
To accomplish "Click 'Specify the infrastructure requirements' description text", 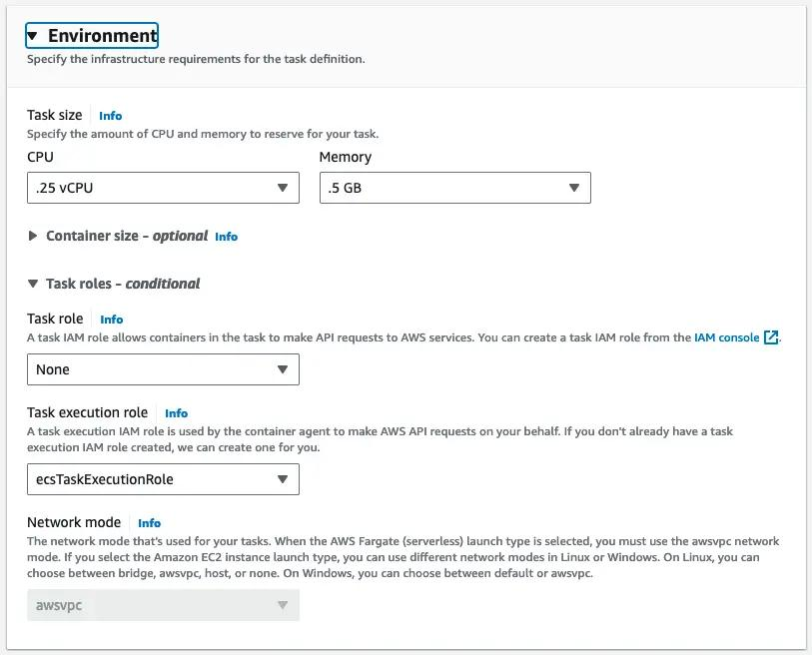I will pos(196,59).
